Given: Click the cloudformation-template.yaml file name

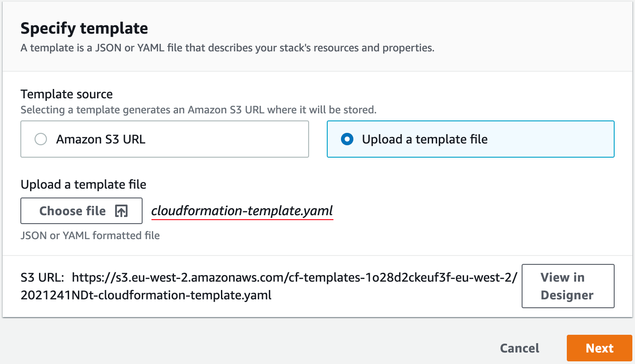Looking at the screenshot, I should click(x=242, y=211).
